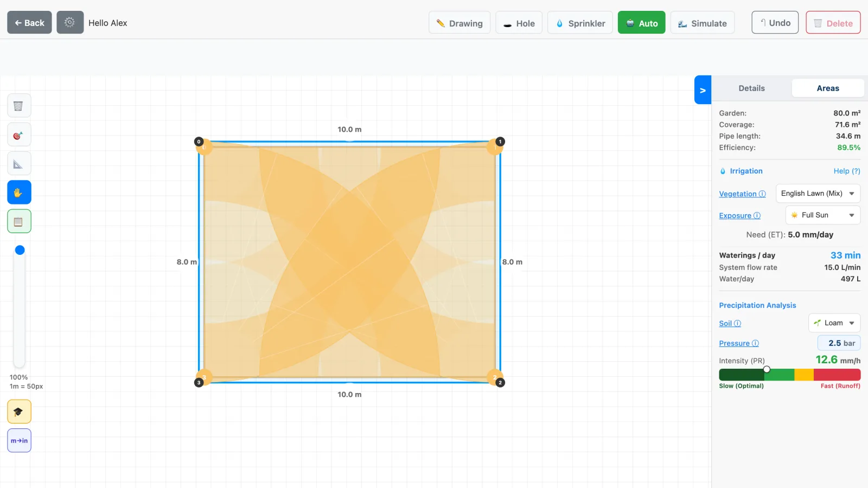Select the Sprinkler tool
Screen dimensions: 868x488
(x=580, y=23)
